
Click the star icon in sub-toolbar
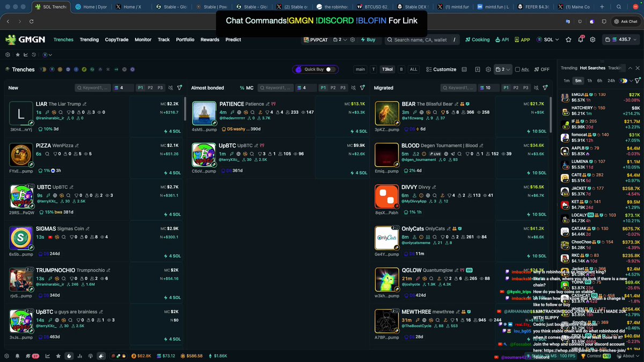point(17,55)
